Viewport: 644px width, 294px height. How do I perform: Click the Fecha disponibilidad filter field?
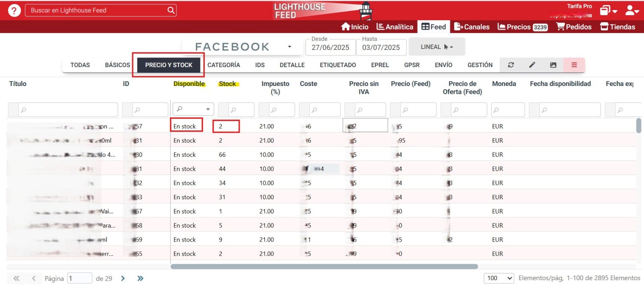569,110
